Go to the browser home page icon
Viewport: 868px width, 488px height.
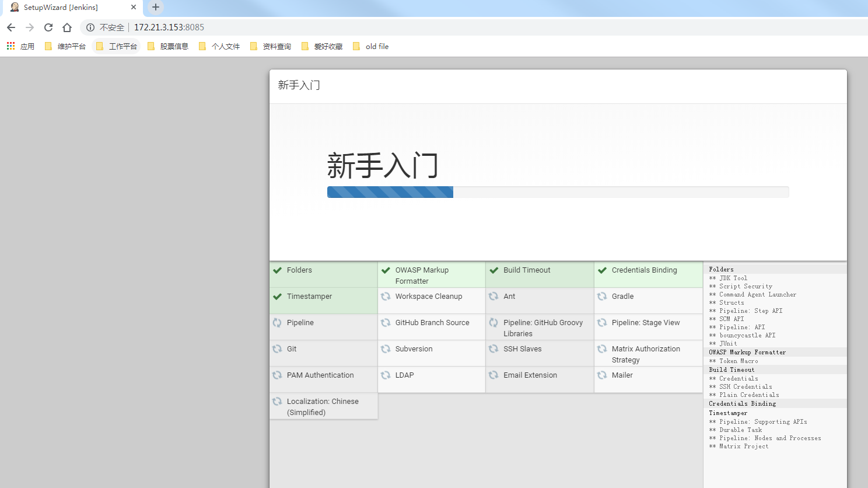click(x=67, y=27)
